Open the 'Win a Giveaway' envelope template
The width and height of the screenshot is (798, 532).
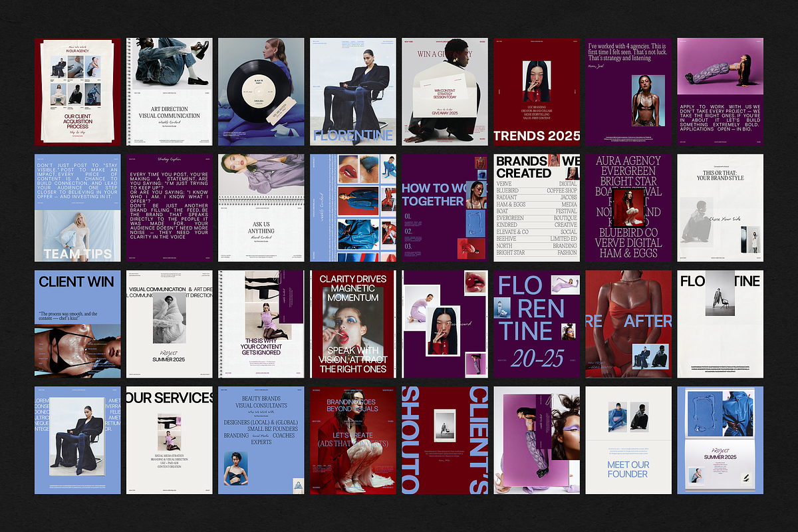[445, 92]
